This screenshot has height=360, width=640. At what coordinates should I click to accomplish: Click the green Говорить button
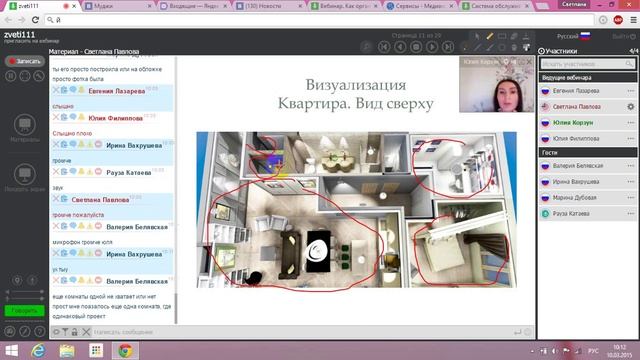24,311
